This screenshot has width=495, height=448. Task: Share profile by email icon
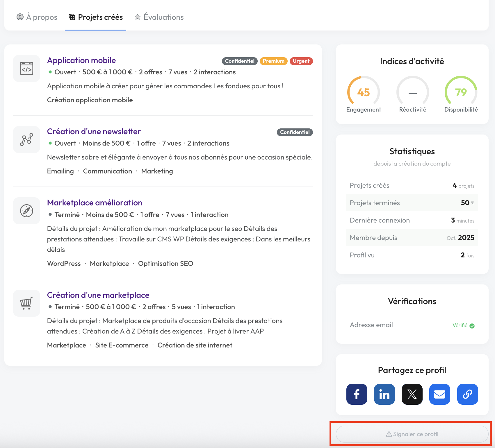[x=439, y=394]
